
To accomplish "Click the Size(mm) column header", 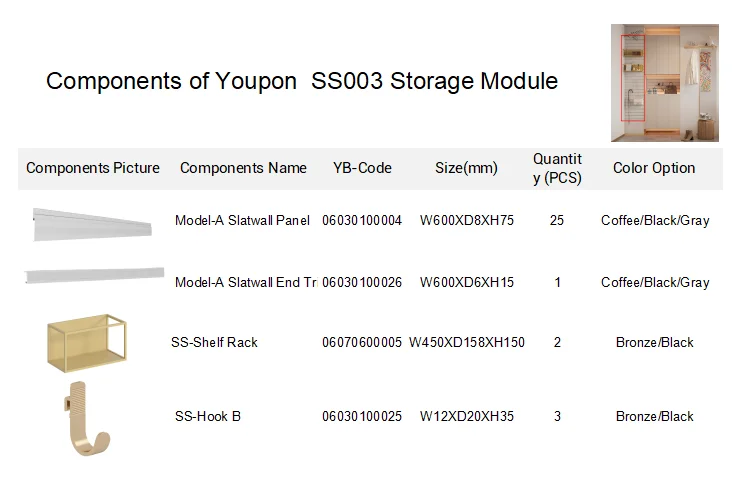I will 466,168.
